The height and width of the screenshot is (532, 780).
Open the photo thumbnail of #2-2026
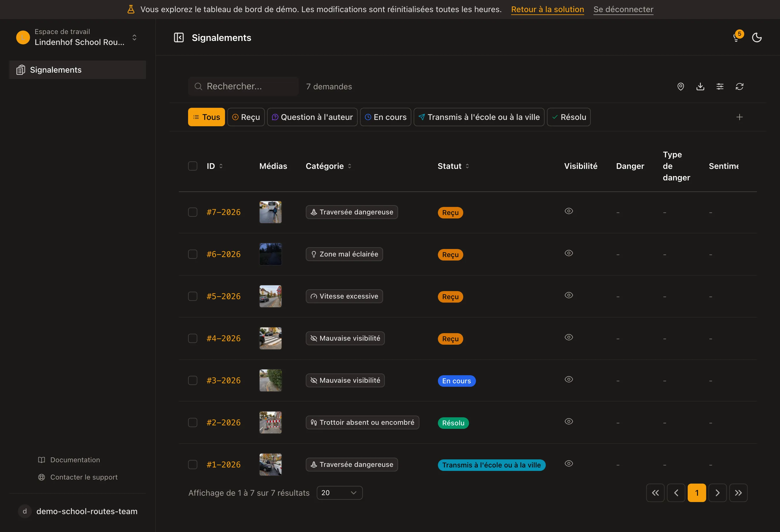[x=271, y=422]
